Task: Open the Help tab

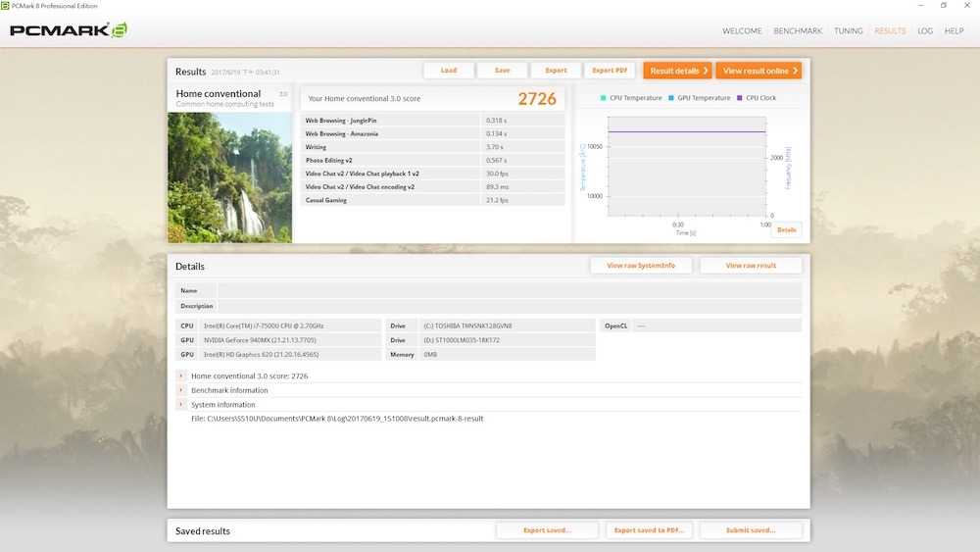Action: tap(954, 31)
